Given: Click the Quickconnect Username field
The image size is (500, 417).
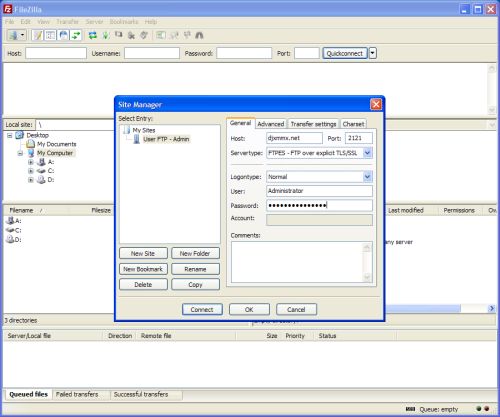Looking at the screenshot, I should point(152,53).
